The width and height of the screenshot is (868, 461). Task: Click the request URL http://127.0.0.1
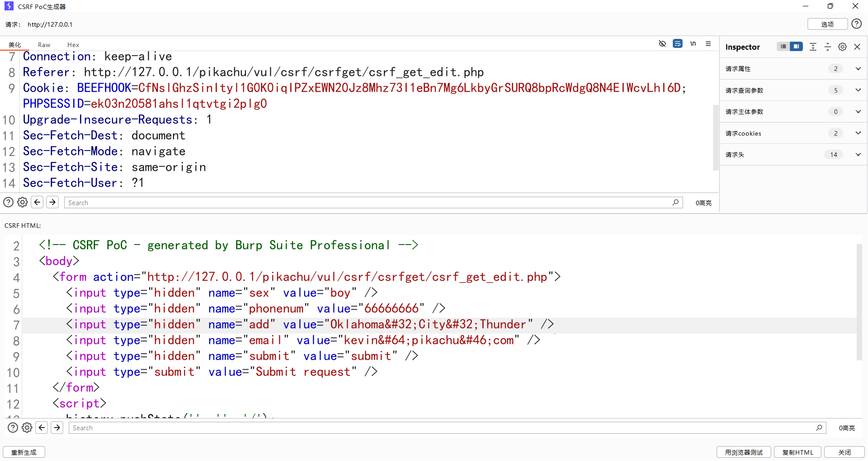click(x=50, y=24)
